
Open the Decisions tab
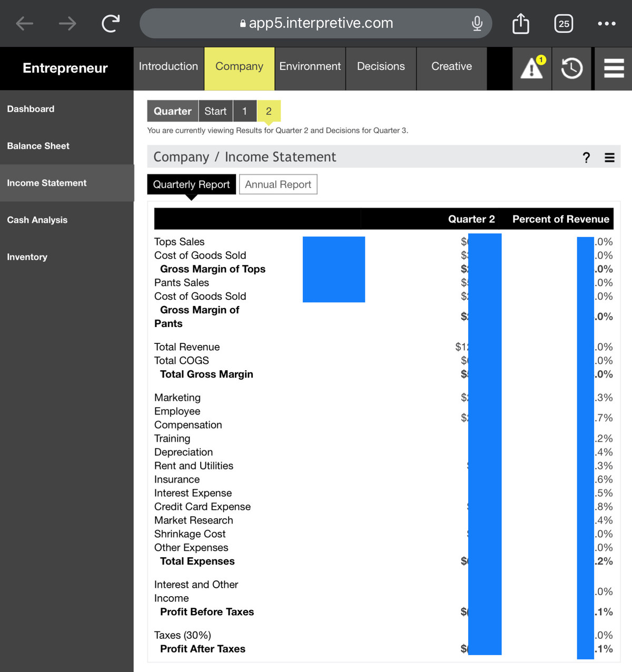pos(381,66)
